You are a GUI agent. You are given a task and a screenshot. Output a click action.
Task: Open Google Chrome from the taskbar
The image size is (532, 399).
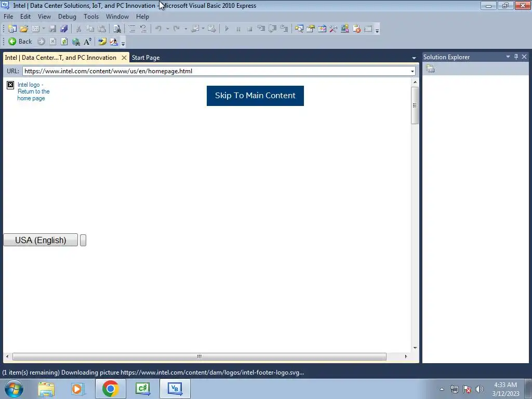110,389
